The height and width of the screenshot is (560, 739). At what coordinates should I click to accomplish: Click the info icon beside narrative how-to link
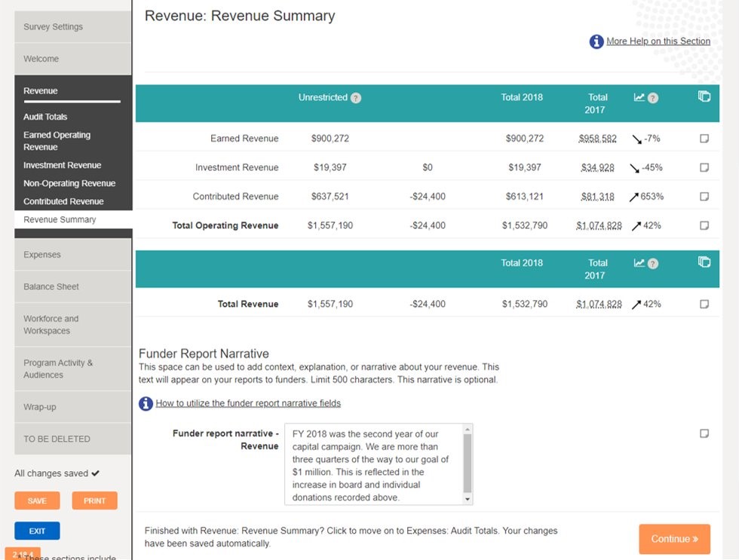(x=146, y=404)
